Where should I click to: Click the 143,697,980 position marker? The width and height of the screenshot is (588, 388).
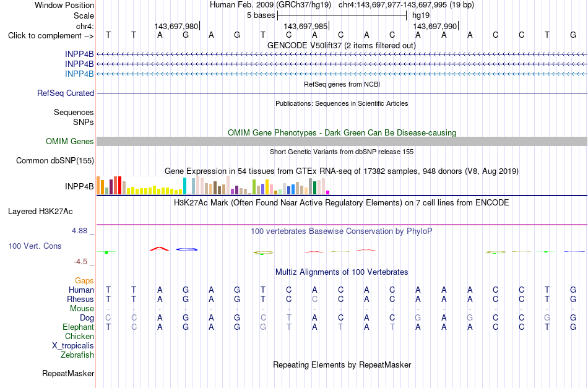(176, 26)
